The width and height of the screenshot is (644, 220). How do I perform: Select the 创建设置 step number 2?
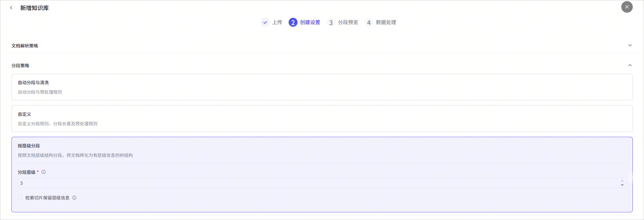[x=293, y=22]
